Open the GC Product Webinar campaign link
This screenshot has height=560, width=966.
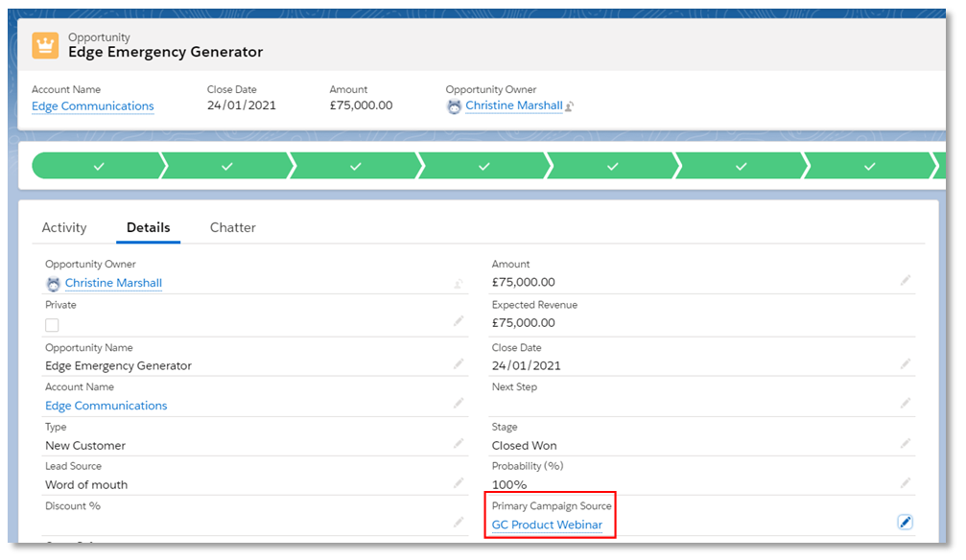tap(547, 525)
